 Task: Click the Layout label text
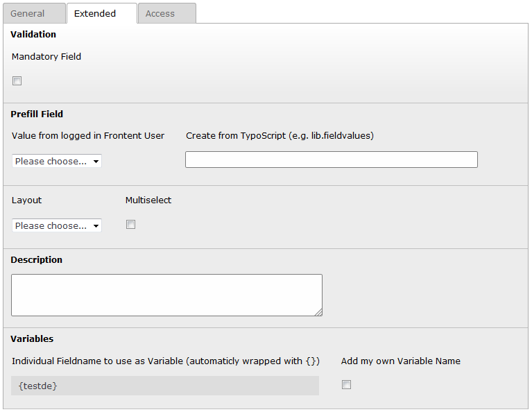click(x=27, y=200)
